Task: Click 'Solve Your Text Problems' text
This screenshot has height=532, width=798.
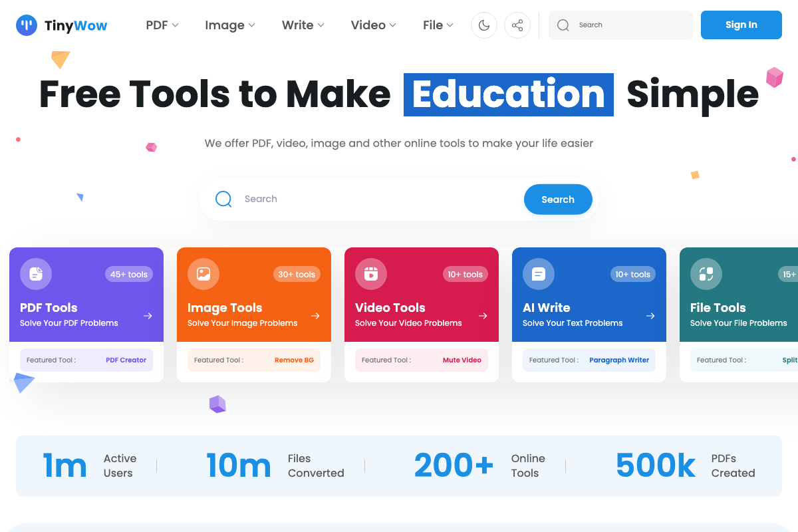Action: coord(573,323)
